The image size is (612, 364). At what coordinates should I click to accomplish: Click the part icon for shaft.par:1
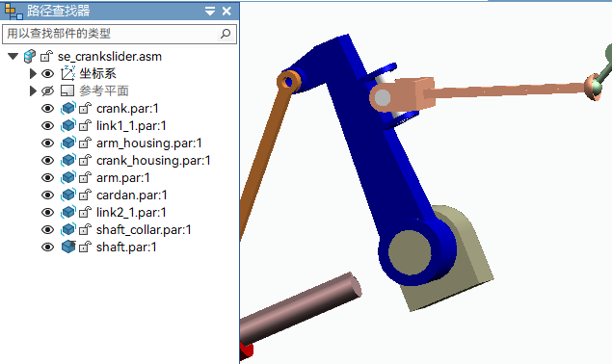pyautogui.click(x=67, y=247)
